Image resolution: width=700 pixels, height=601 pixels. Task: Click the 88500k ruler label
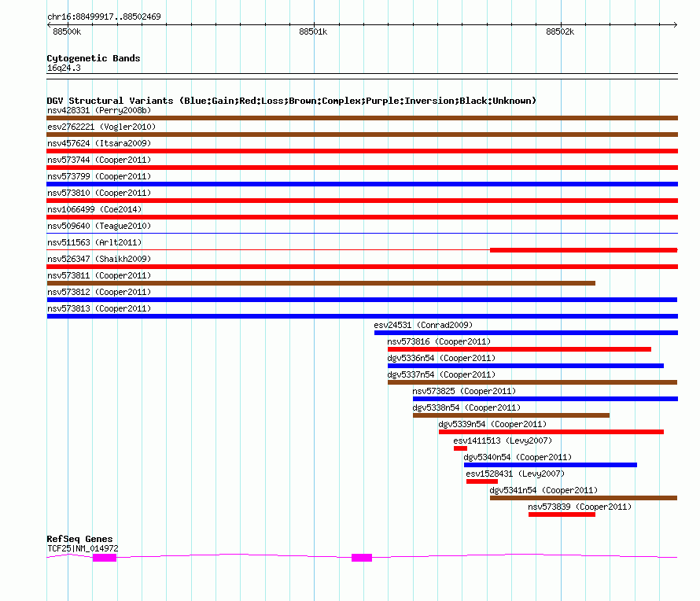67,31
